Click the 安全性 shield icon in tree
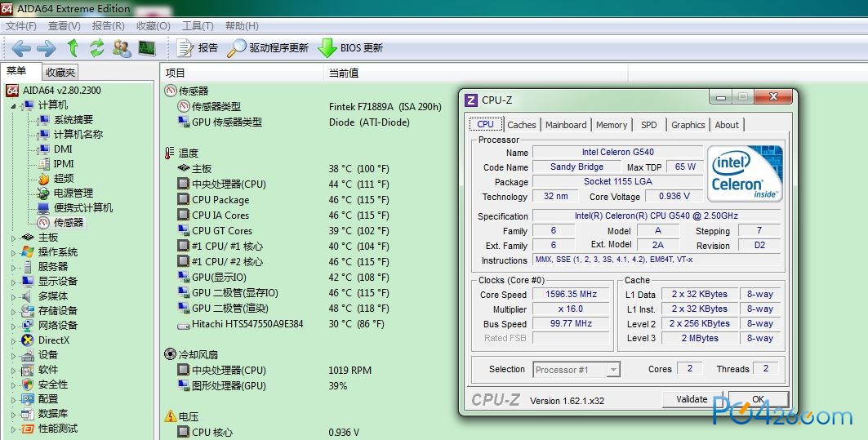 click(x=28, y=384)
